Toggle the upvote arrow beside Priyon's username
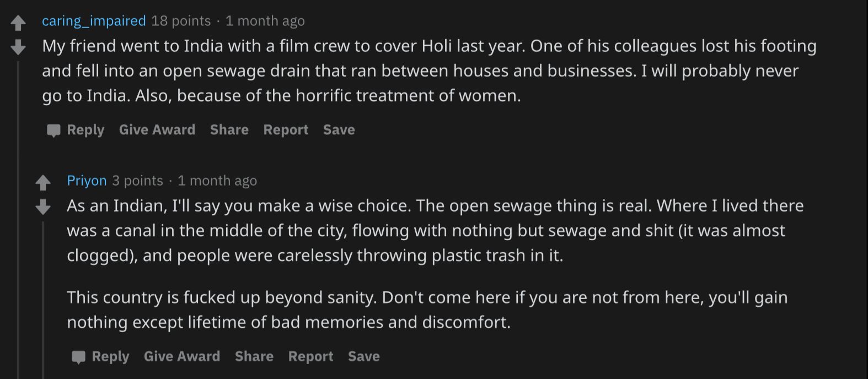This screenshot has height=379, width=868. tap(43, 182)
